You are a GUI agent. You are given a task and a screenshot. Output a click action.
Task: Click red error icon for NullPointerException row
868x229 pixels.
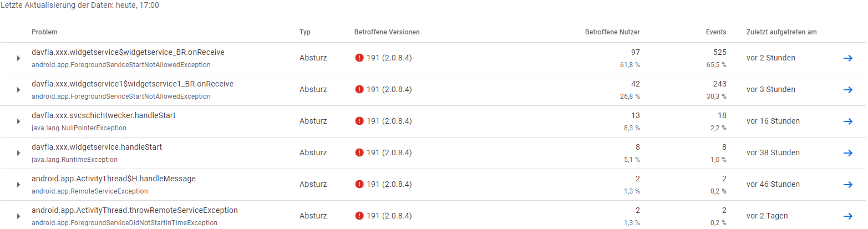[359, 121]
